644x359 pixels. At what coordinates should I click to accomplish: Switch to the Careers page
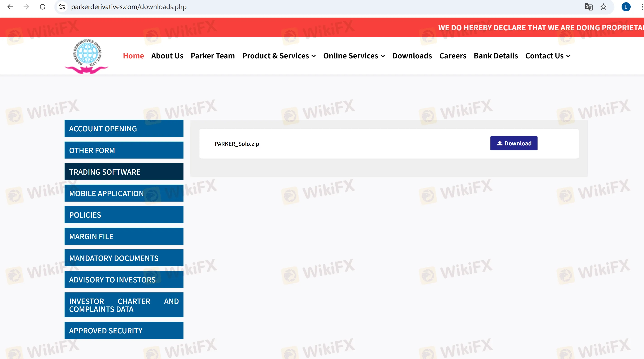pos(453,56)
